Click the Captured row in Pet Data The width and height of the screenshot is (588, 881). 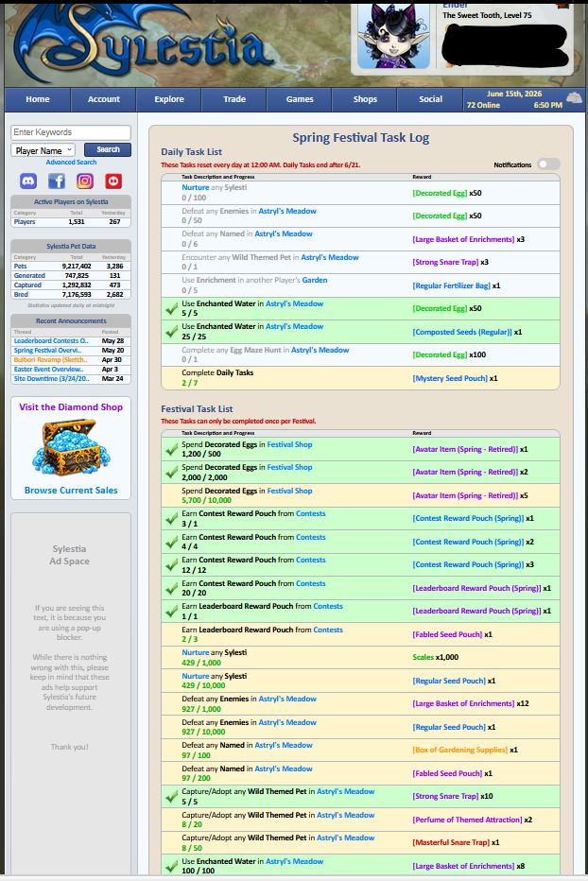pos(71,285)
